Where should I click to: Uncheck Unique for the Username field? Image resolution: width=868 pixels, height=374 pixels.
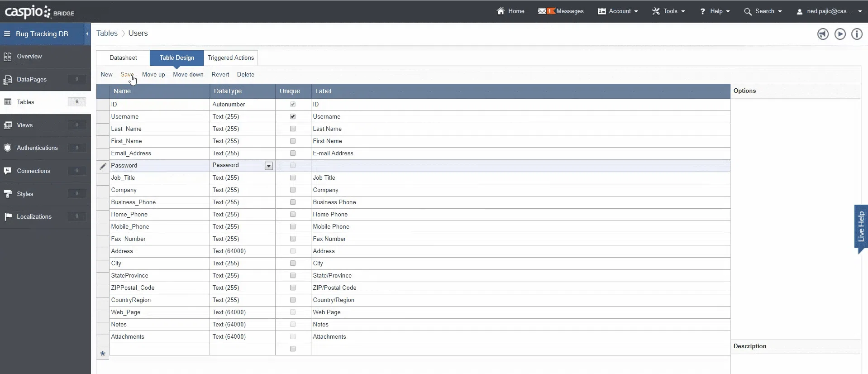pyautogui.click(x=293, y=116)
